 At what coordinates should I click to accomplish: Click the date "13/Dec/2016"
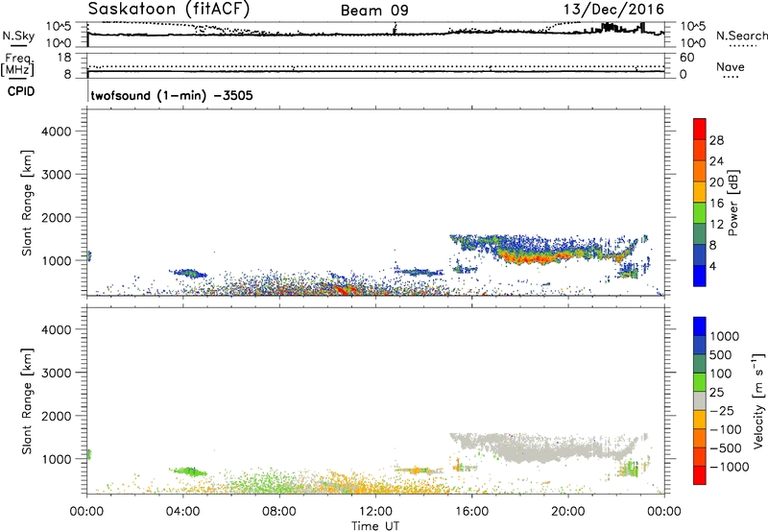tap(613, 10)
